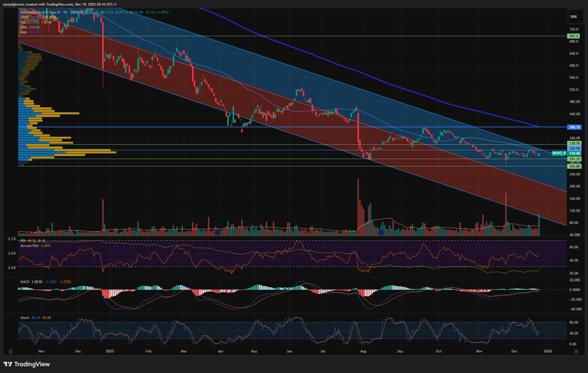Viewport: 588px width, 373px height.
Task: Click the TradingView logo at bottom left
Action: [x=27, y=364]
